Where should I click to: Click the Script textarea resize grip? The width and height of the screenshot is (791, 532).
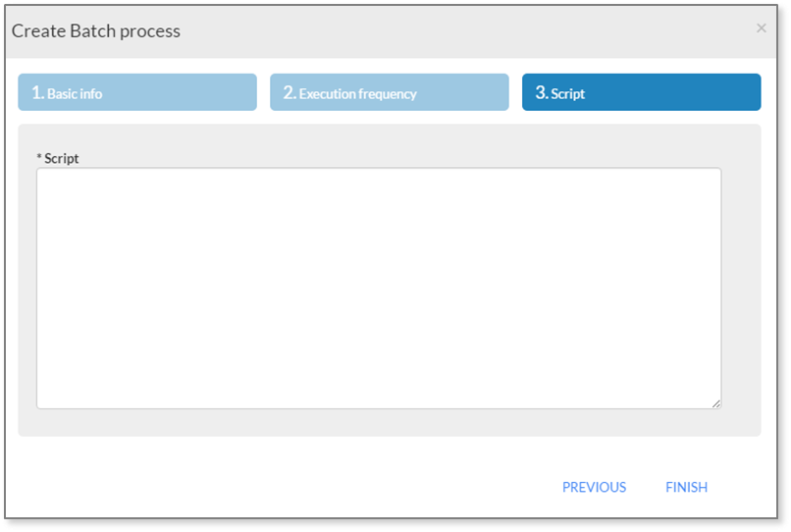pyautogui.click(x=716, y=403)
